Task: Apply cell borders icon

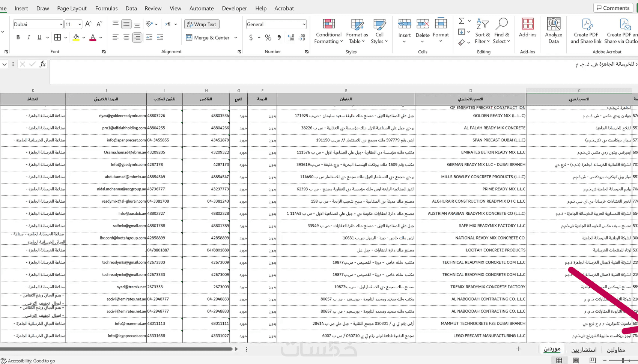Action: 57,38
